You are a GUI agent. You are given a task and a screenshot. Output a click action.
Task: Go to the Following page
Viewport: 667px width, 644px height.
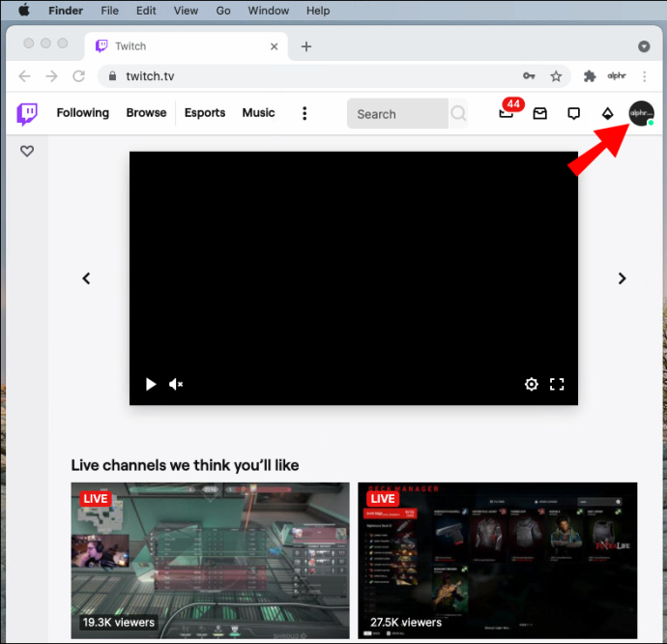(83, 113)
